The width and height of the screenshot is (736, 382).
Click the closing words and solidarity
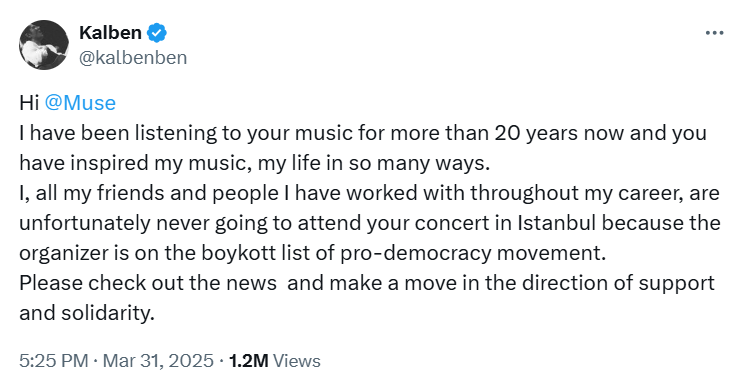pyautogui.click(x=87, y=313)
